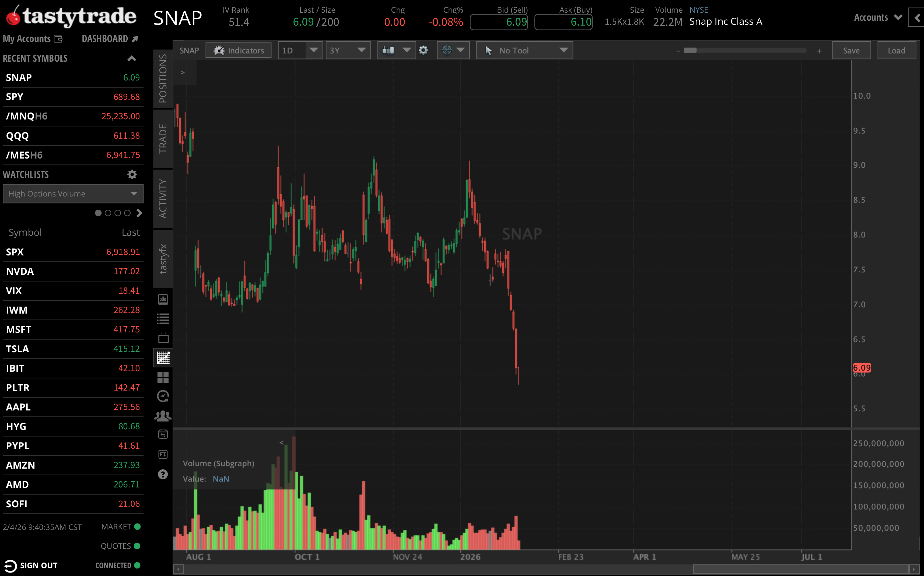Open the grid layout panel icon
This screenshot has height=576, width=924.
coord(163,378)
